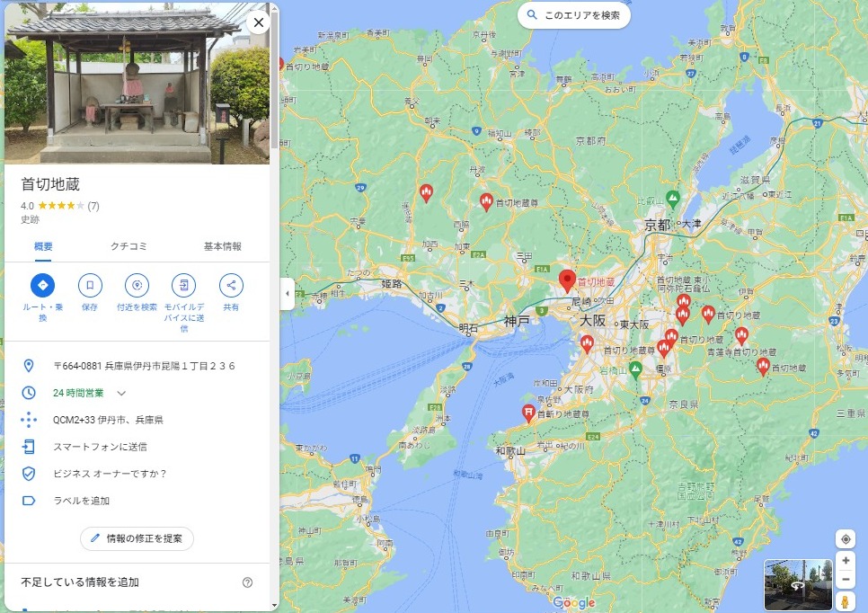
Task: Click the clock hours icon
Action: [29, 393]
